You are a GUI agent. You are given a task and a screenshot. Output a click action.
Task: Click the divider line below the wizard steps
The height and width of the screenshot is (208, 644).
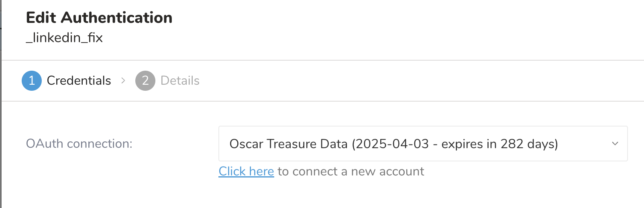[321, 101]
